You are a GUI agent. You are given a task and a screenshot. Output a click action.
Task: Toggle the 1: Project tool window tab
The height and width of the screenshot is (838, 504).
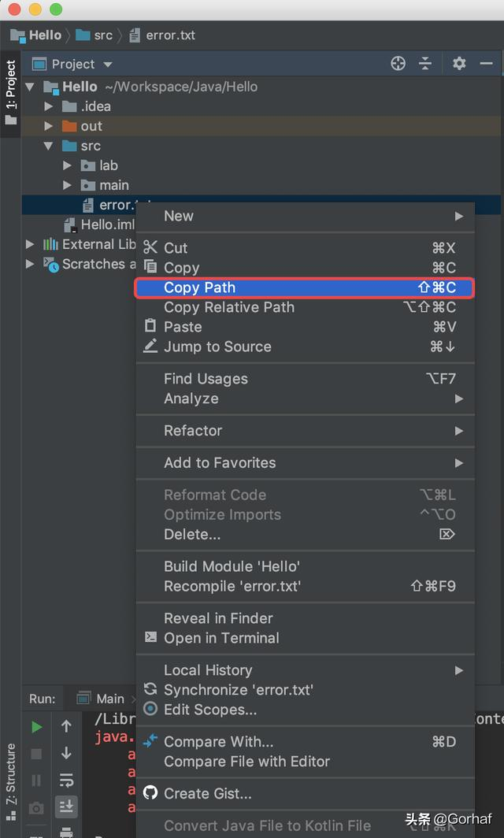(10, 91)
